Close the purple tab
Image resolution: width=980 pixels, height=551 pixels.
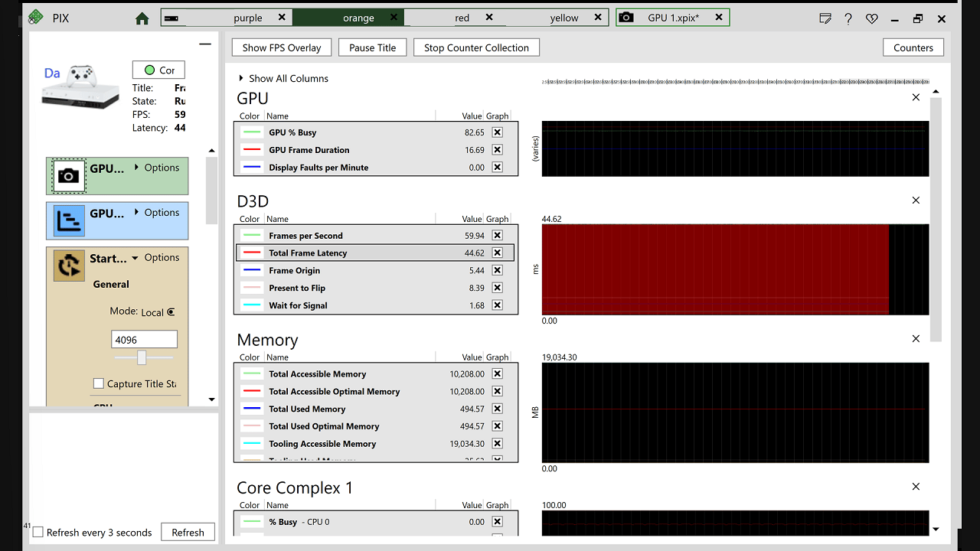(282, 18)
